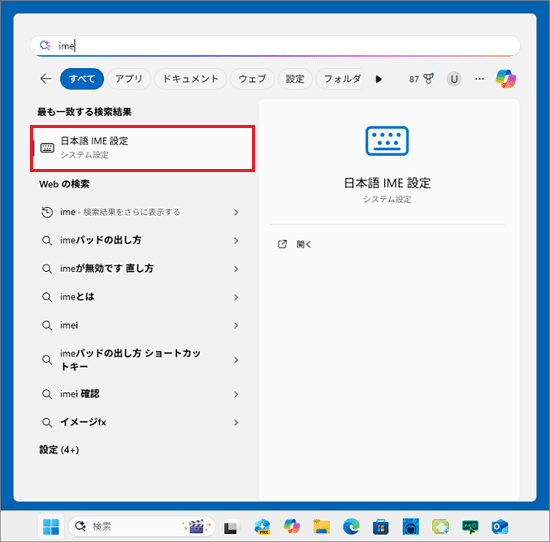Switch to the ドキュメント filter tab

190,79
